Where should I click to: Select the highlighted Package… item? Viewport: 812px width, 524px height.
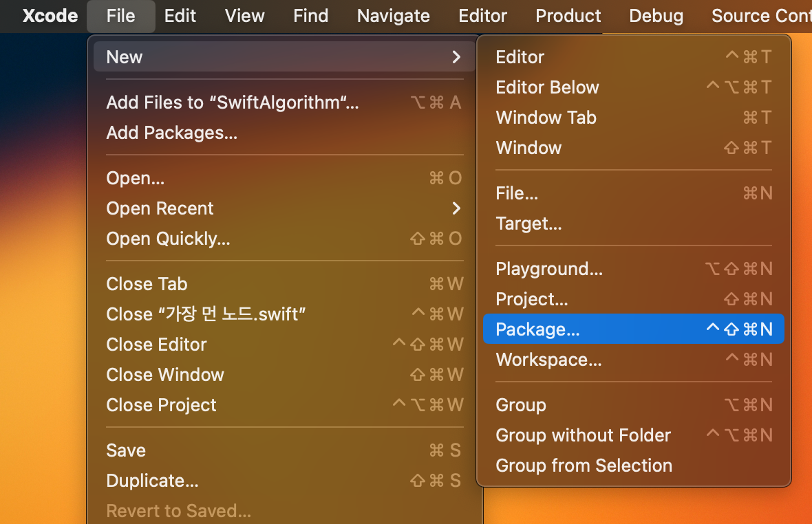[x=634, y=329]
